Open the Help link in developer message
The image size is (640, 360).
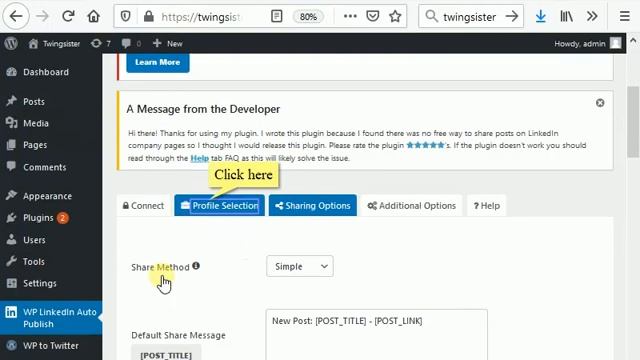(200, 158)
